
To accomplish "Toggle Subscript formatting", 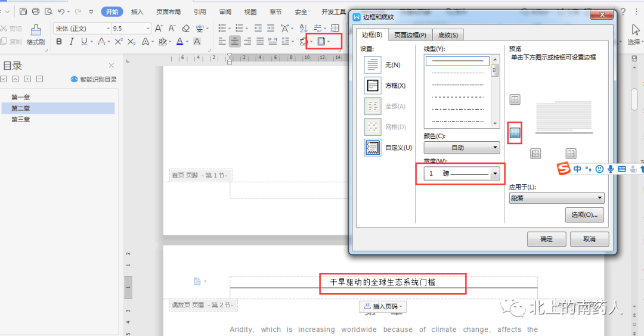I will pyautogui.click(x=131, y=42).
